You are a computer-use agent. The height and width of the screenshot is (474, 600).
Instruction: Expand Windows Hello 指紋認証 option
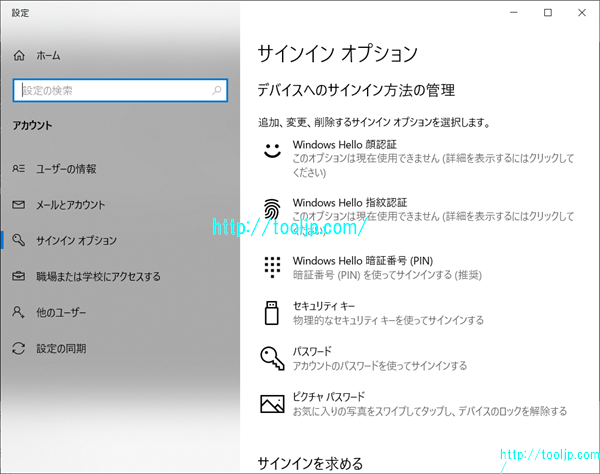click(419, 217)
